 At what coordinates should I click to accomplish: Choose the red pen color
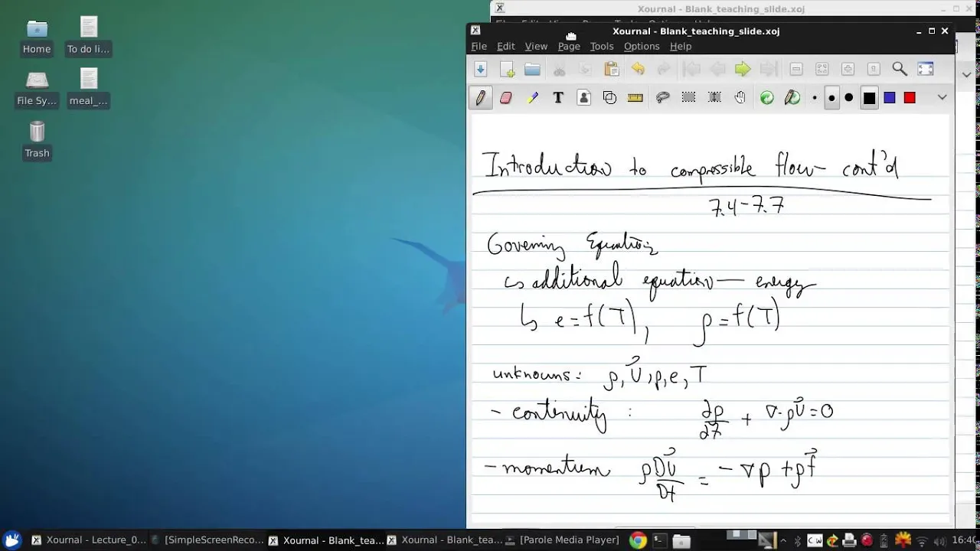tap(910, 98)
